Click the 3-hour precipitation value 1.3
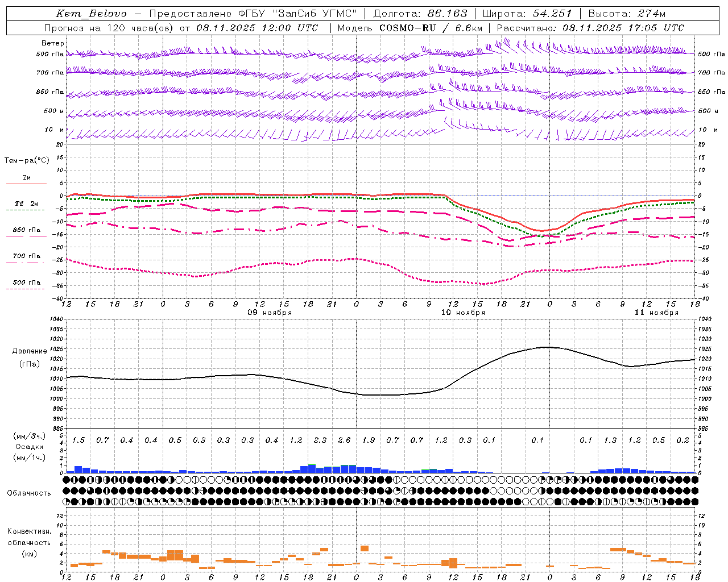Image resolution: width=728 pixels, height=582 pixels. coord(610,440)
